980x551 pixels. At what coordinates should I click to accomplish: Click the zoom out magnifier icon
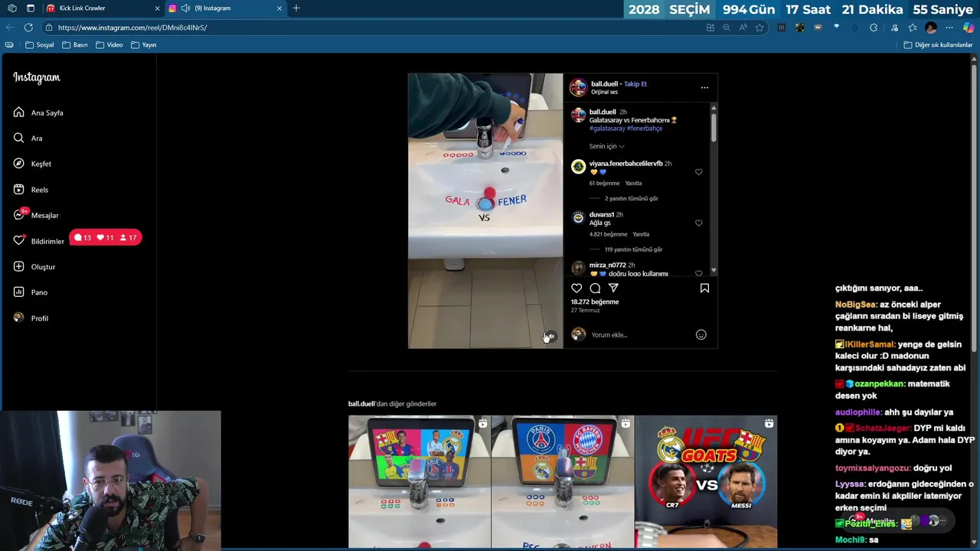[727, 28]
